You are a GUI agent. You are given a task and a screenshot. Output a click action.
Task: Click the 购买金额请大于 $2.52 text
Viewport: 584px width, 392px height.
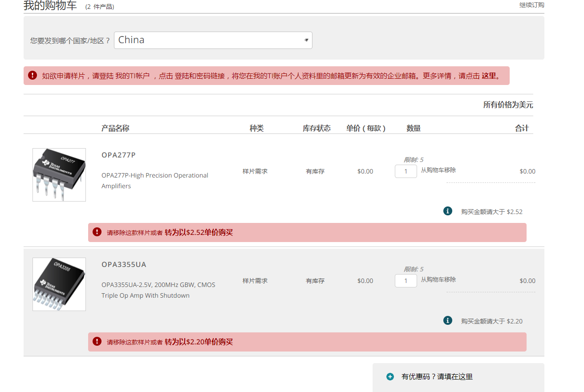coord(492,212)
